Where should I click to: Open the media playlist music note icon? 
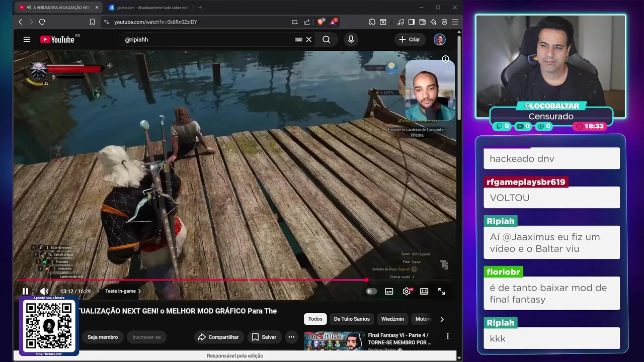(400, 22)
